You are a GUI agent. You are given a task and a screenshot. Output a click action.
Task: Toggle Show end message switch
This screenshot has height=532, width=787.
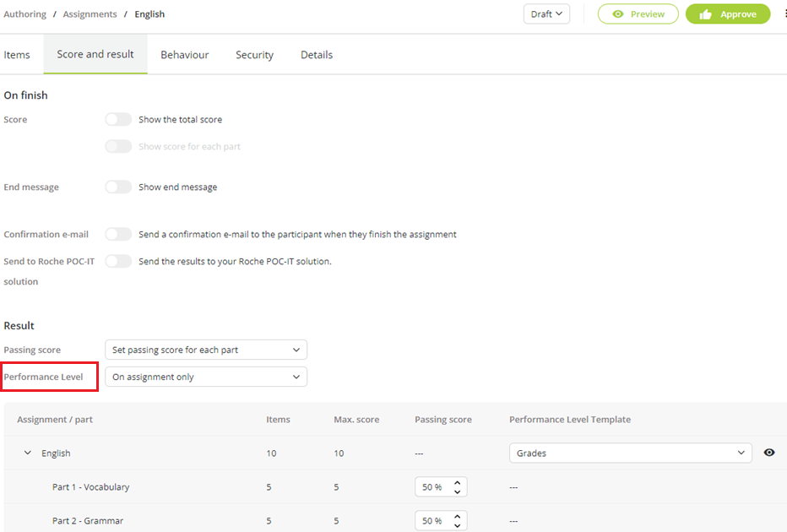point(118,187)
